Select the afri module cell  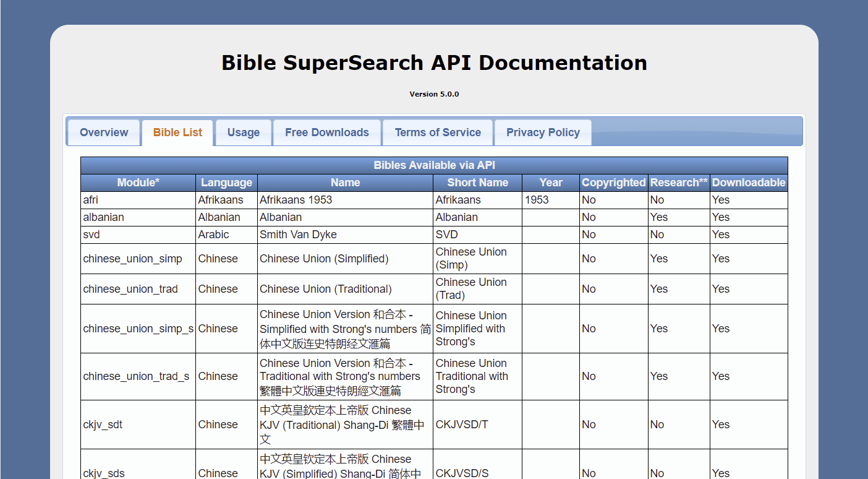138,200
